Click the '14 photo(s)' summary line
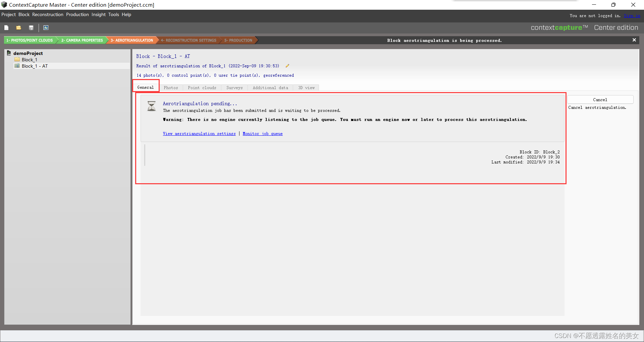This screenshot has width=644, height=342. tap(215, 75)
